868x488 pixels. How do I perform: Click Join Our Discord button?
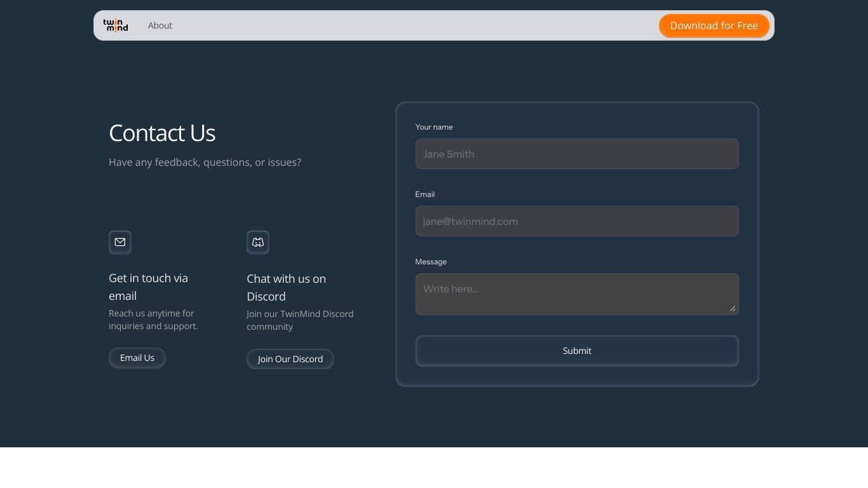290,359
